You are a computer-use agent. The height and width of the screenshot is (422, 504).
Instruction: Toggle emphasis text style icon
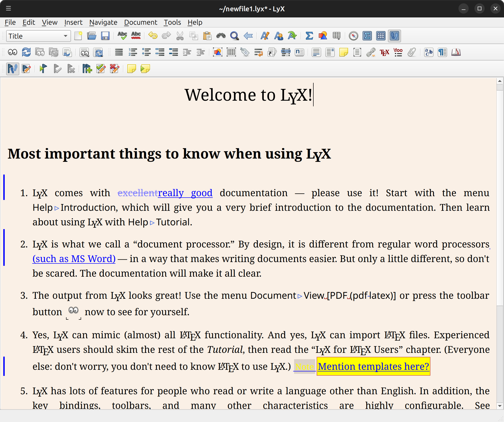[265, 36]
